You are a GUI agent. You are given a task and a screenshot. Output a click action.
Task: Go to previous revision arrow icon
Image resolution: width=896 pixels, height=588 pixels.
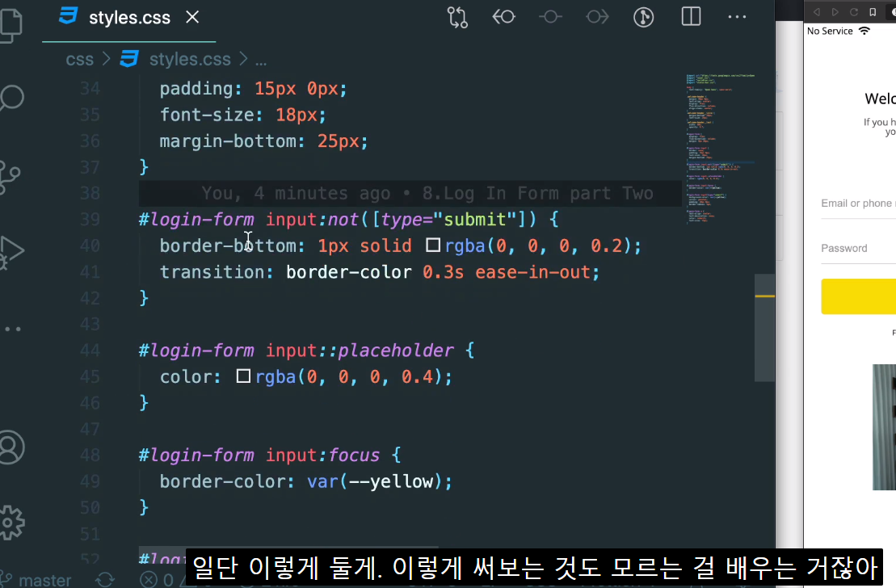point(503,17)
